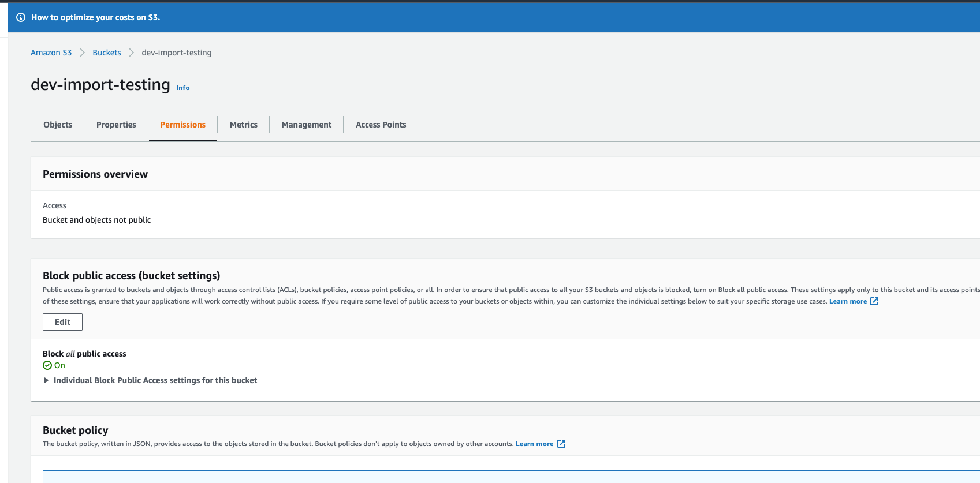Image resolution: width=980 pixels, height=483 pixels.
Task: Click the dev-import-testing breadcrumb text
Action: (x=177, y=53)
